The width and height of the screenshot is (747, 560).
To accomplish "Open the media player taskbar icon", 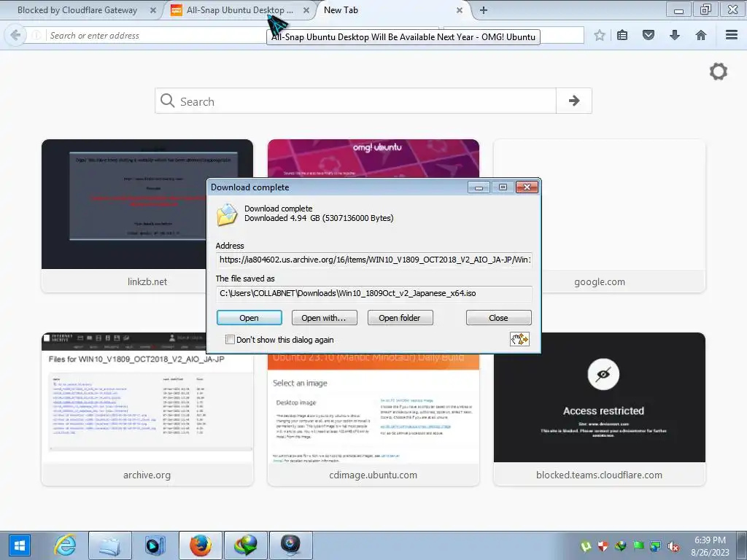I will (x=155, y=545).
